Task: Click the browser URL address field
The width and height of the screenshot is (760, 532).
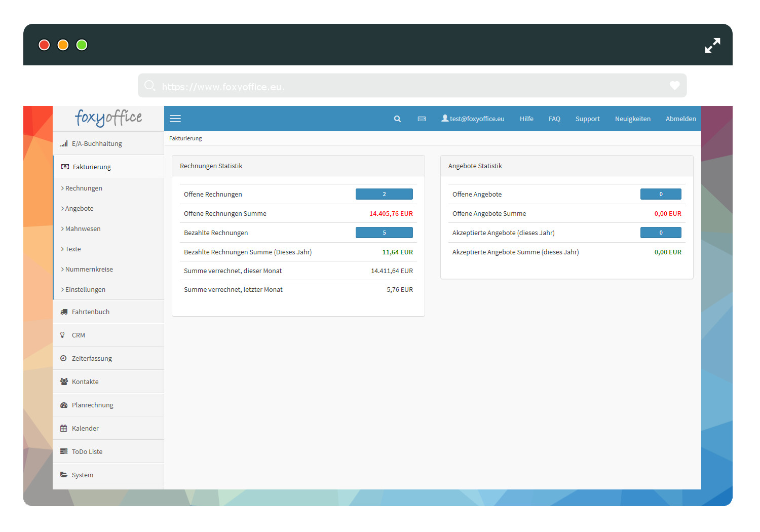Action: [405, 87]
